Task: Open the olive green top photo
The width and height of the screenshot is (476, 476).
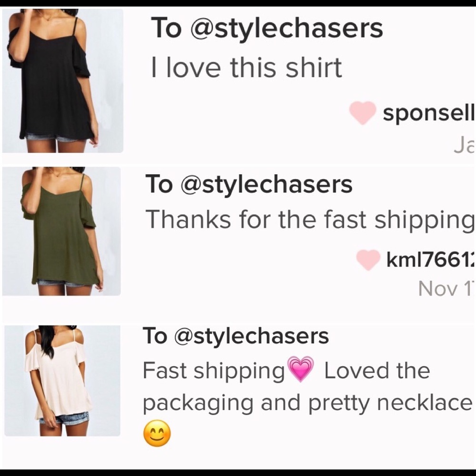Action: point(61,231)
